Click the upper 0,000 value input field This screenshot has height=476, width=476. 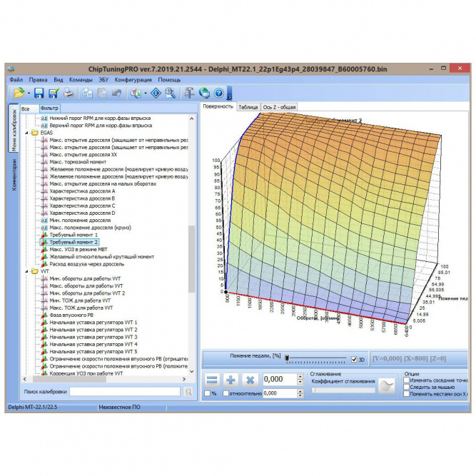tap(280, 379)
